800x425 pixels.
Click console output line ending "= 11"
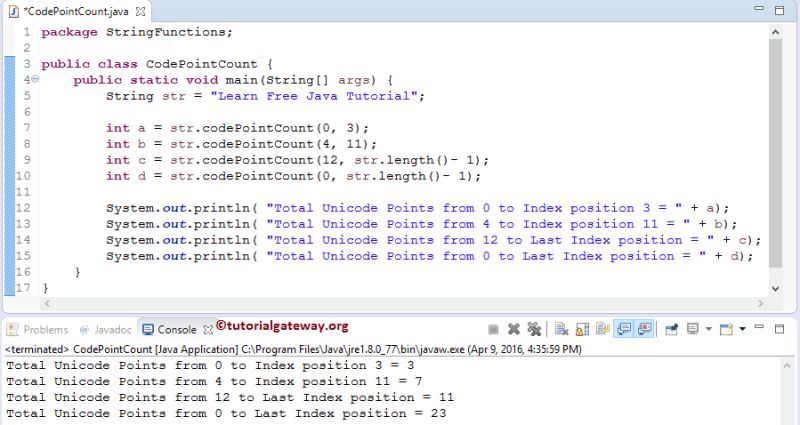[x=230, y=397]
